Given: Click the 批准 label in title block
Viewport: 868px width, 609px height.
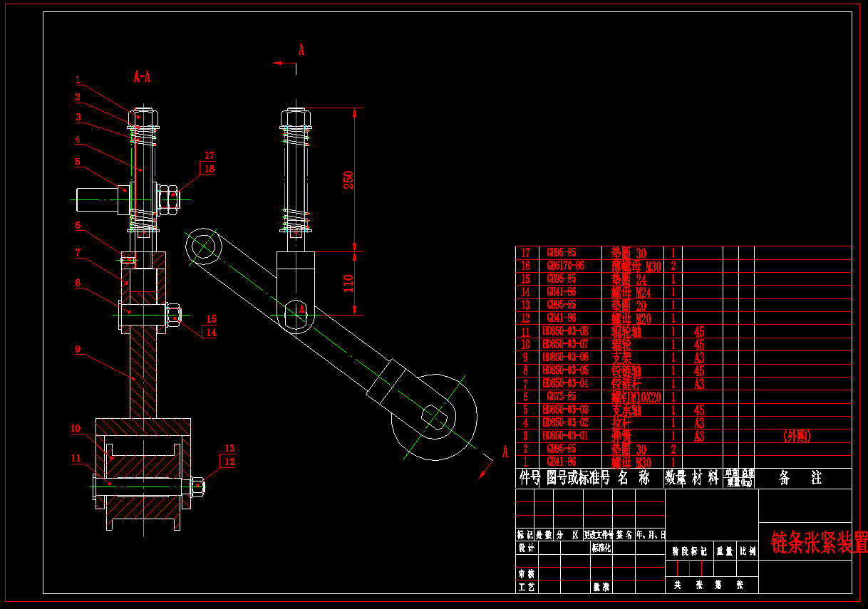Looking at the screenshot, I should coord(601,588).
